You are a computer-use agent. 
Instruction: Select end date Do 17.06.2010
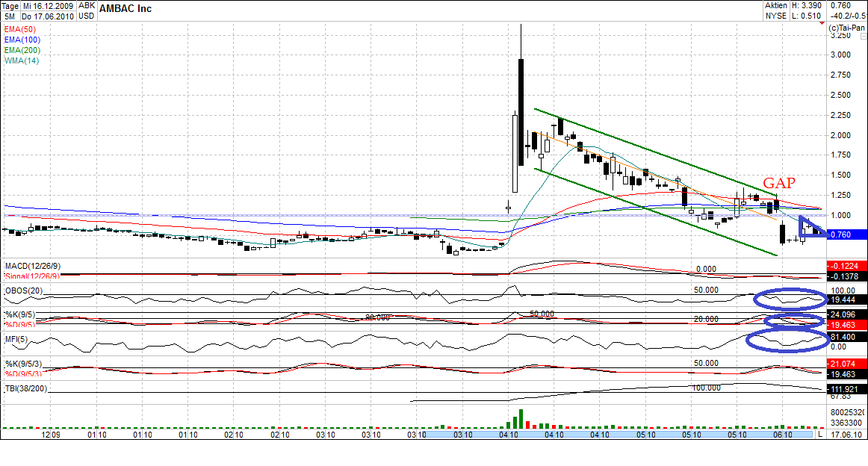(x=48, y=16)
